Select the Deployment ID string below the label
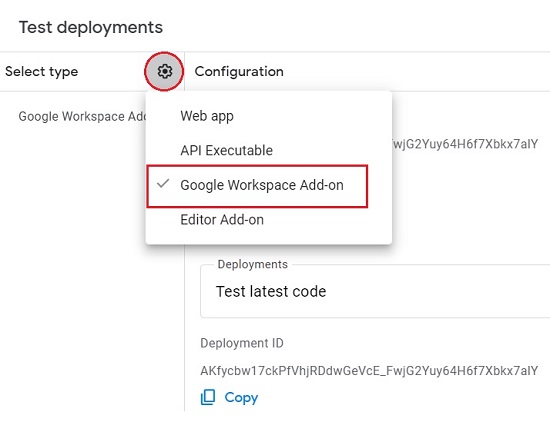The image size is (550, 422). tap(369, 371)
